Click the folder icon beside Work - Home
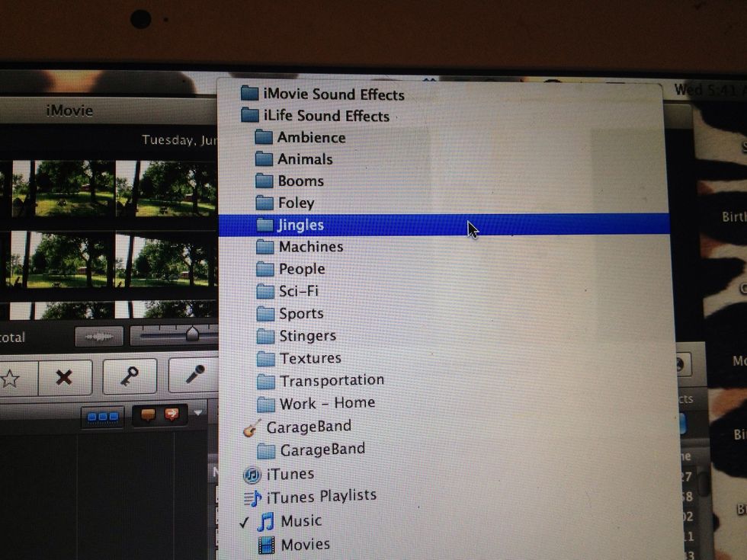 pyautogui.click(x=266, y=405)
